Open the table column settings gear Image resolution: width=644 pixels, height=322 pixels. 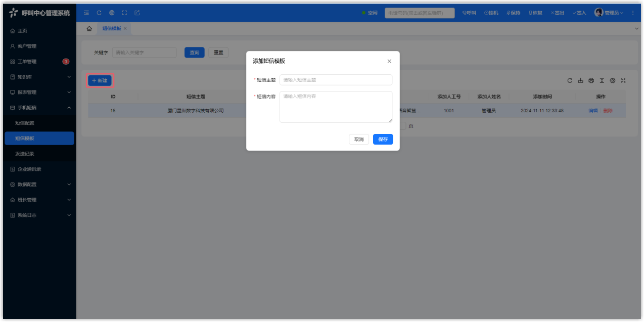613,81
